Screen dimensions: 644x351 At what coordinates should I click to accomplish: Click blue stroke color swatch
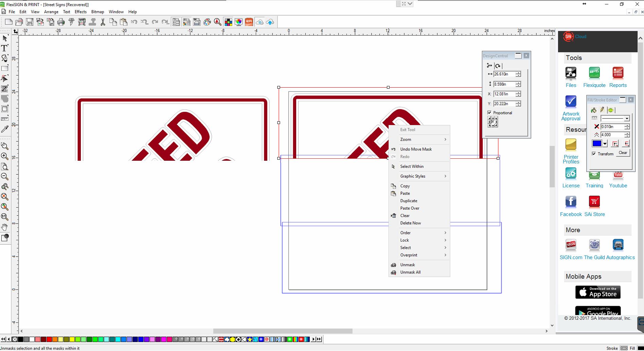pyautogui.click(x=597, y=144)
